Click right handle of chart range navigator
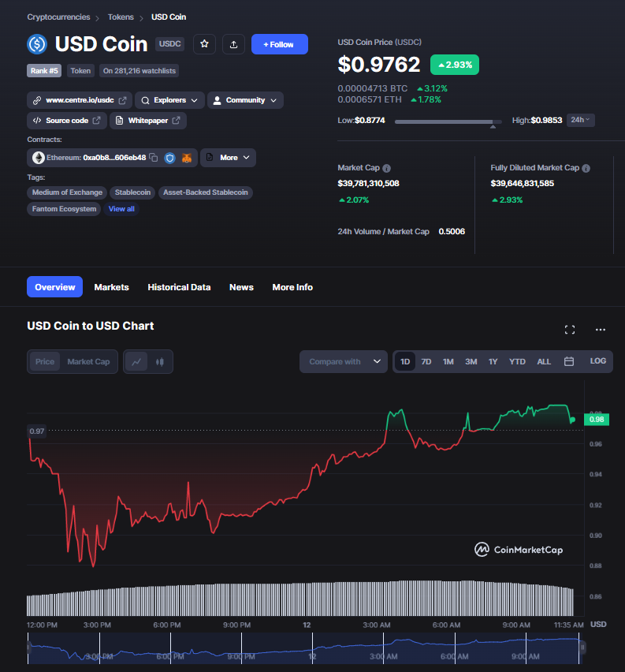 [582, 647]
